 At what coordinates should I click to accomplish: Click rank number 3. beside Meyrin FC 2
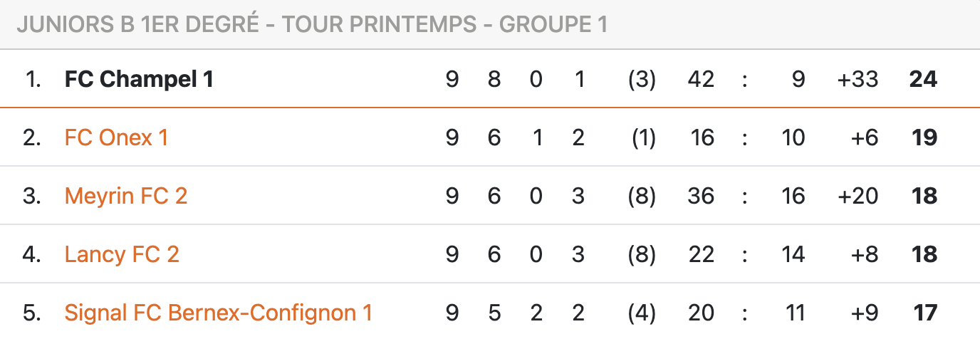[32, 196]
